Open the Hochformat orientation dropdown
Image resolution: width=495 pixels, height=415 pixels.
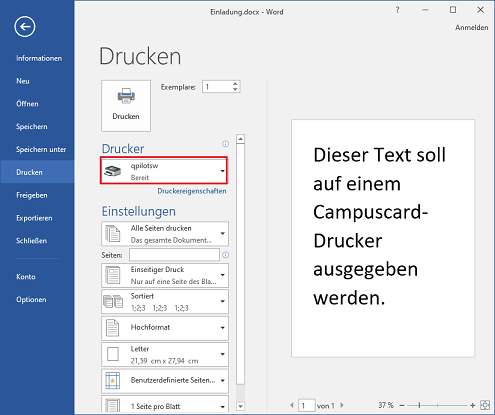click(165, 328)
